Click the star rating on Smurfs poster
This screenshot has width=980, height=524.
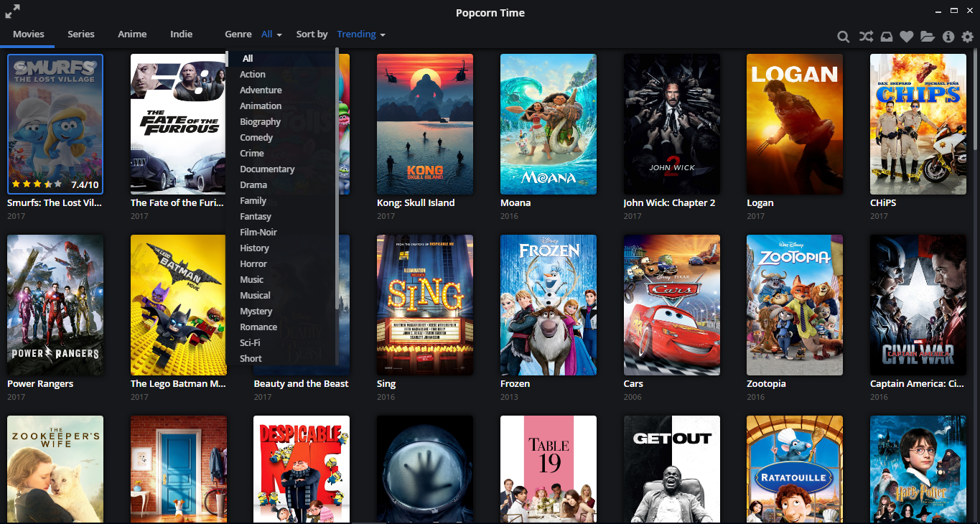coord(37,184)
